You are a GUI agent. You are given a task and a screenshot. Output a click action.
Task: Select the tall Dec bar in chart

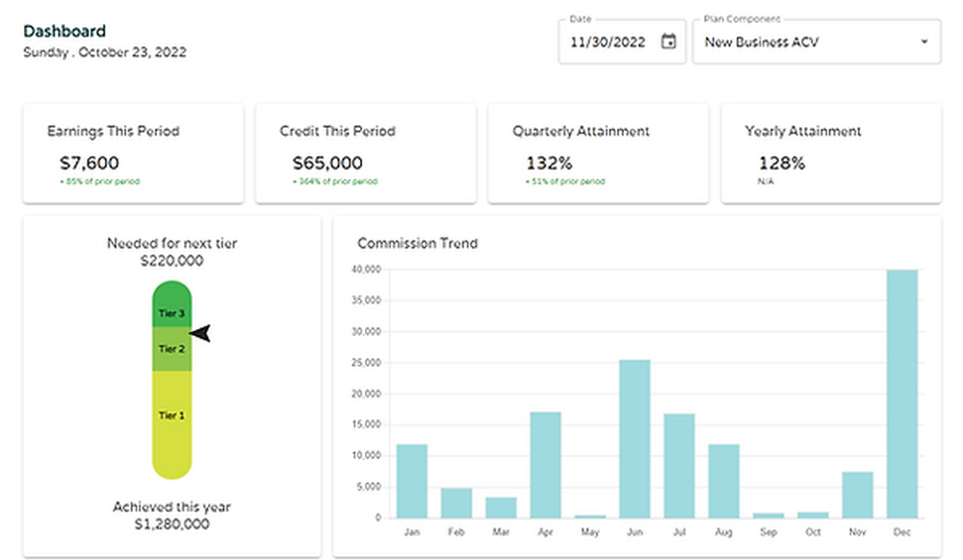coord(902,394)
